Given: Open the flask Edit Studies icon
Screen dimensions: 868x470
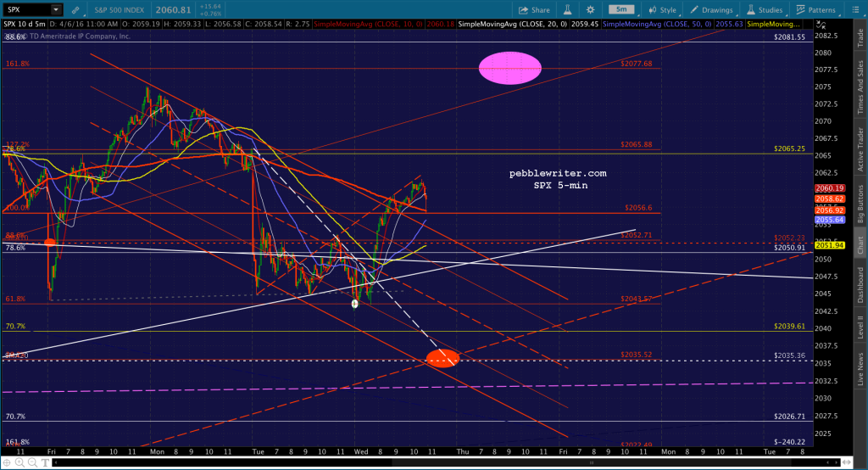Looking at the screenshot, I should (x=567, y=10).
